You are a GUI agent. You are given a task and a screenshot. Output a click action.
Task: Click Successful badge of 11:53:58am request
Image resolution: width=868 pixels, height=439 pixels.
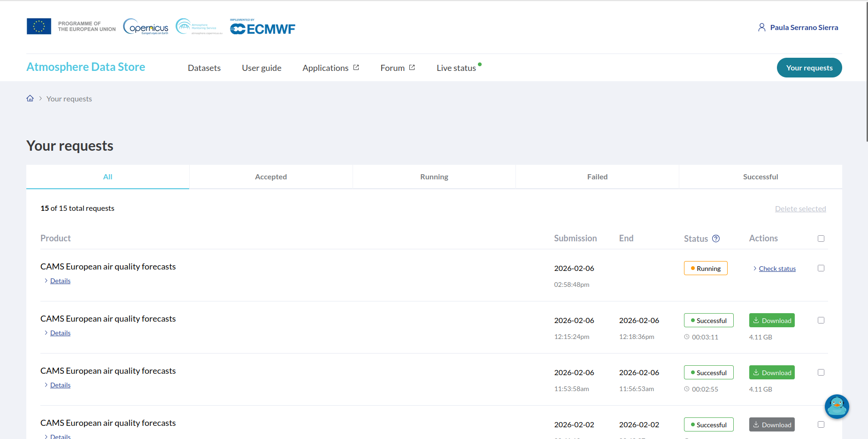[709, 372]
